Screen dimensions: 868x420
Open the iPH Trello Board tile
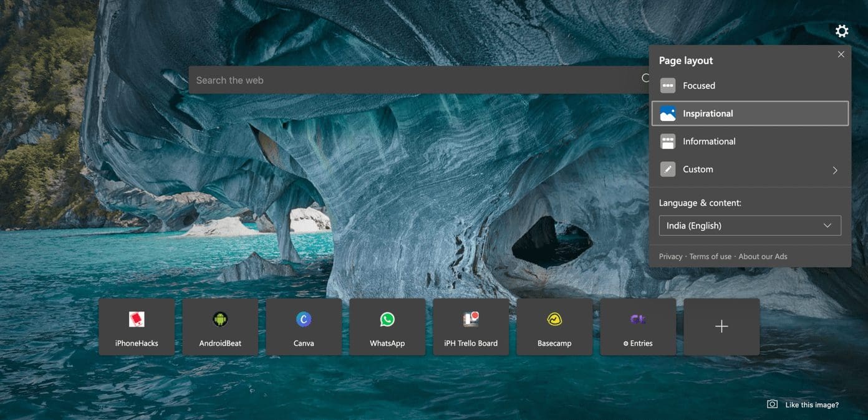[471, 327]
